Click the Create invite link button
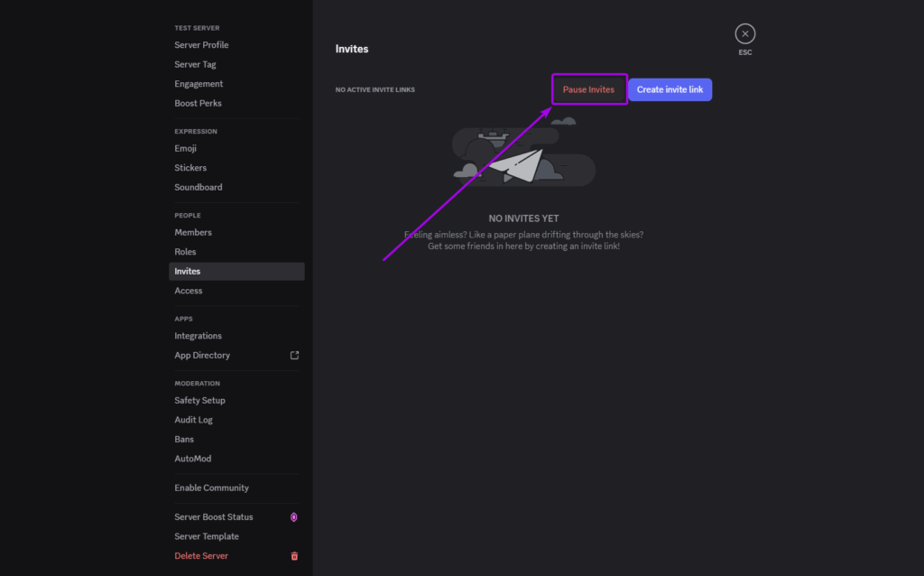The width and height of the screenshot is (924, 576). pos(670,88)
